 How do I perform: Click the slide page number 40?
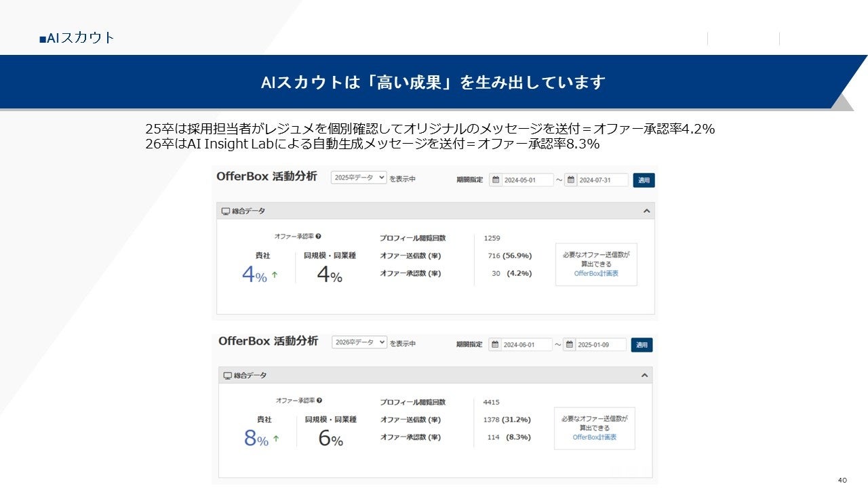(x=843, y=480)
